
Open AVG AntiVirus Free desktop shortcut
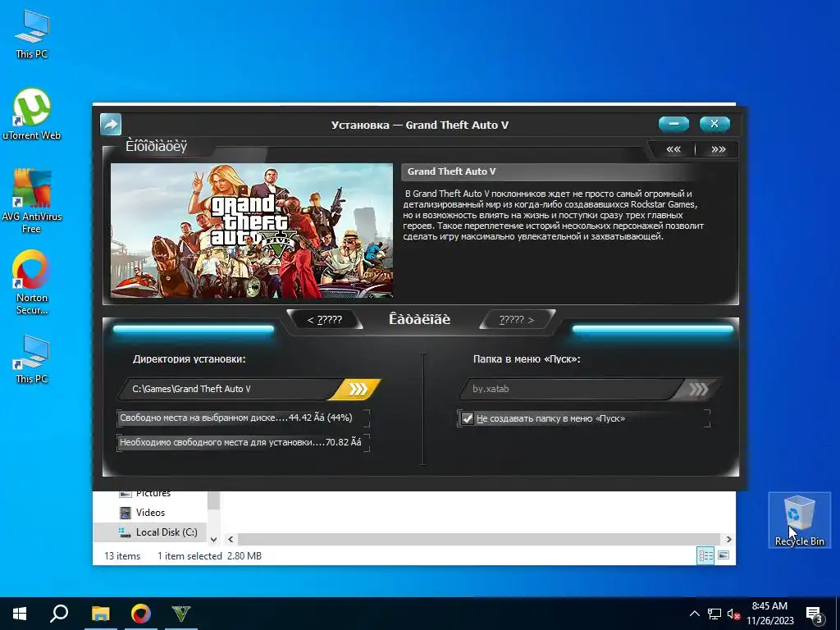point(32,200)
